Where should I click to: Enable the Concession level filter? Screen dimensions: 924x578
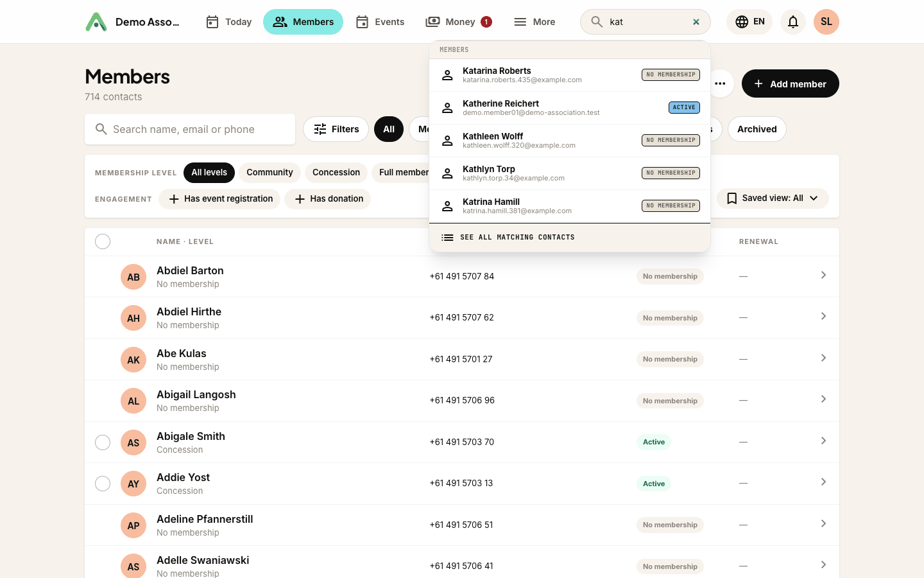coord(336,173)
